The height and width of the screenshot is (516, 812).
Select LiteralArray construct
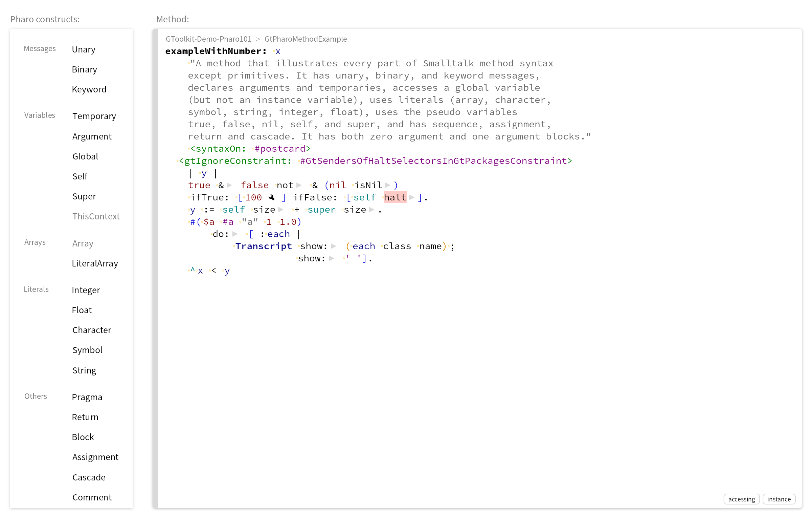(95, 263)
